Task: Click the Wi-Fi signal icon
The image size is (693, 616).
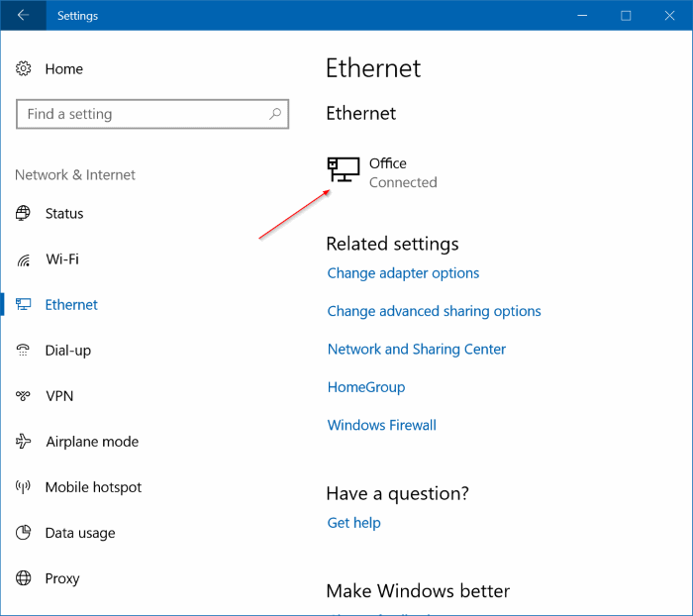Action: (x=24, y=259)
